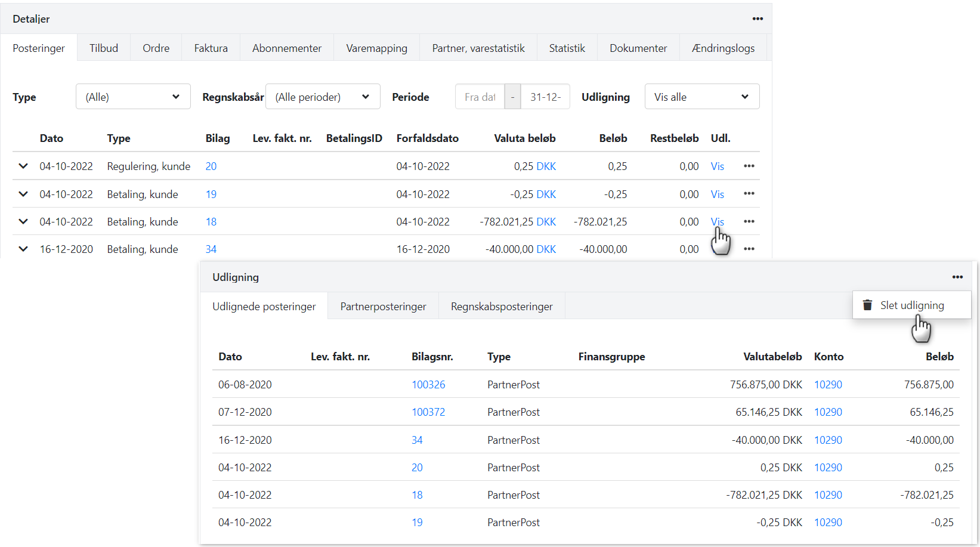This screenshot has height=547, width=980.
Task: Open konto 10290 on the 756.875,00 row
Action: click(828, 384)
